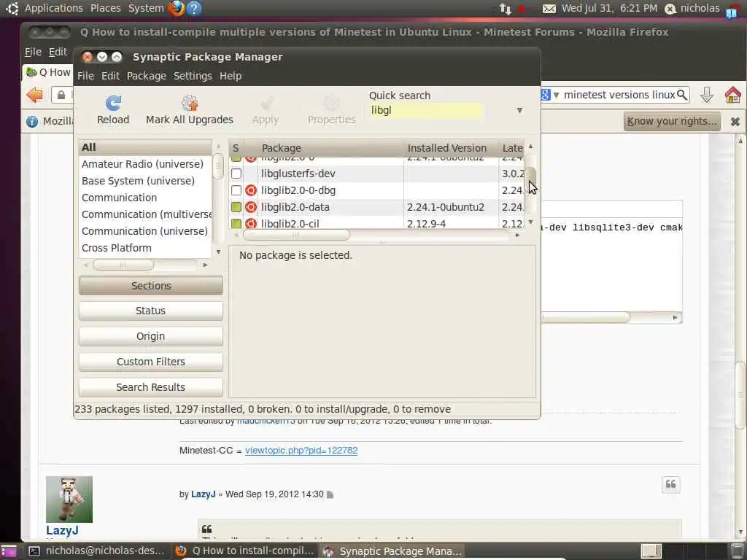Click the network connection icon in panel
Screen dimensions: 747x560
pos(505,9)
